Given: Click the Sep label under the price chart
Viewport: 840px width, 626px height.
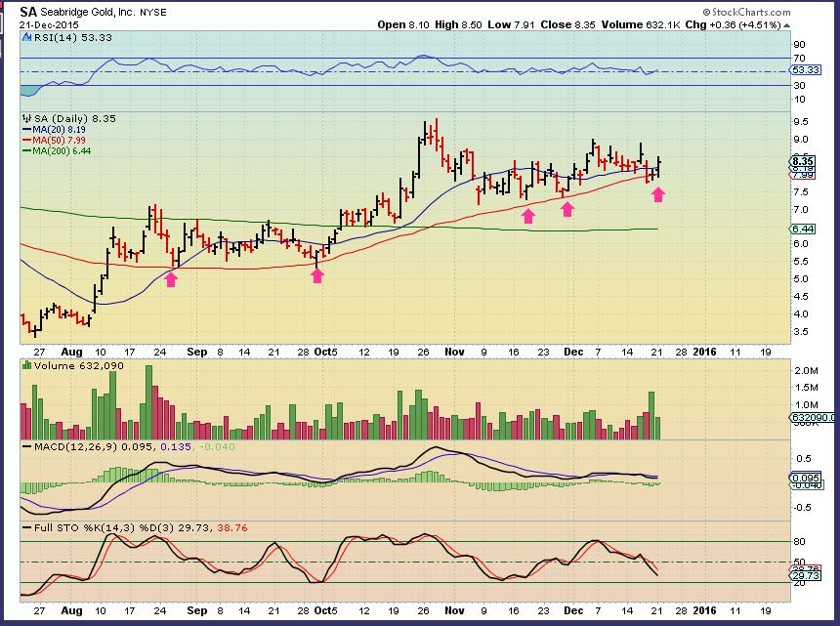Looking at the screenshot, I should click(197, 352).
